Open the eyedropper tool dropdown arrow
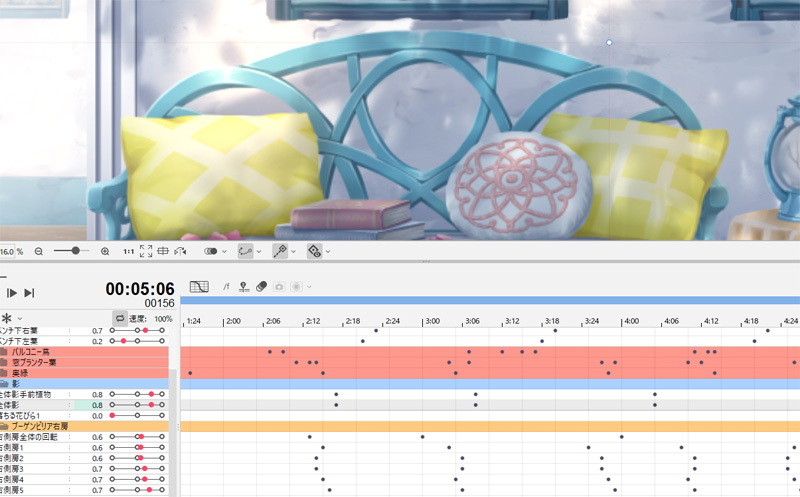800x497 pixels. 295,251
